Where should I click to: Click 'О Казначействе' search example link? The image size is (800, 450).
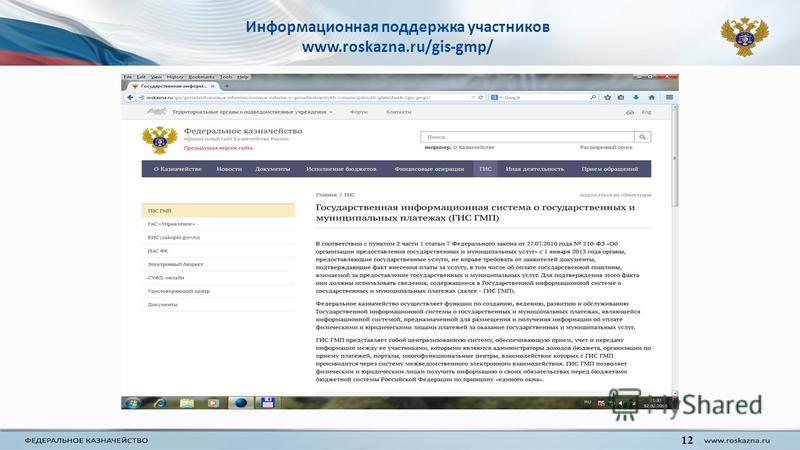(474, 147)
